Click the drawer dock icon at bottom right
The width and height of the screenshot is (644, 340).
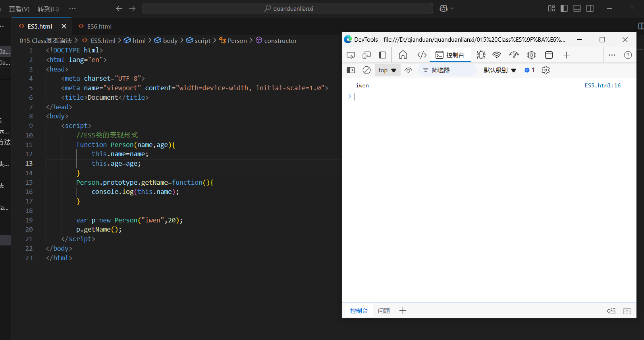(611, 311)
